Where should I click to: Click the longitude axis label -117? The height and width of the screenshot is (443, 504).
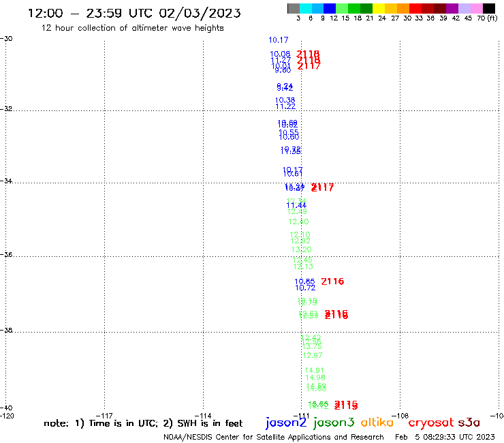(104, 416)
